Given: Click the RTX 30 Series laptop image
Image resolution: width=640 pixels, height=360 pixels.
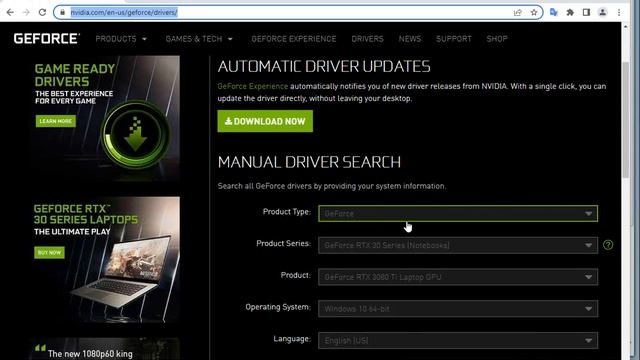Looking at the screenshot, I should point(105,260).
